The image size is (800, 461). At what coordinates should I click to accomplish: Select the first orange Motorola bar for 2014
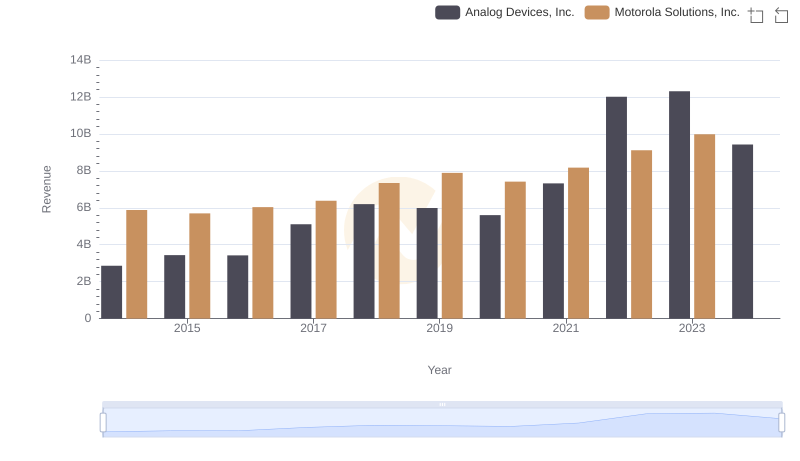click(x=137, y=264)
